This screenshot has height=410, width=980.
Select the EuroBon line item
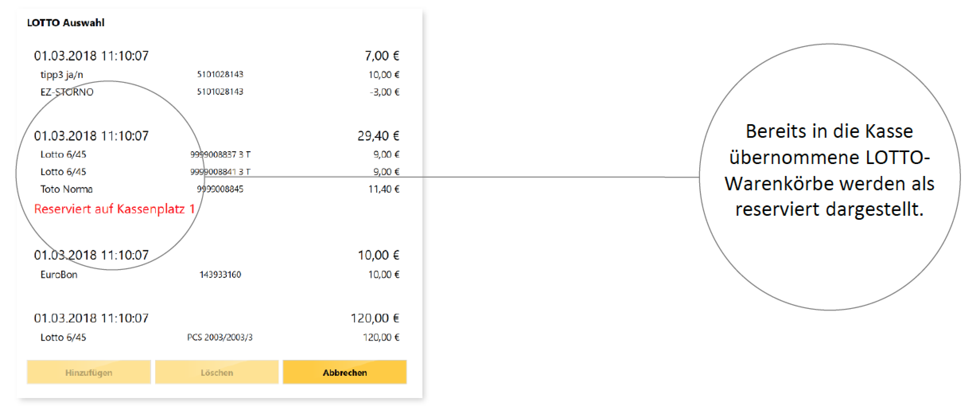[x=217, y=274]
